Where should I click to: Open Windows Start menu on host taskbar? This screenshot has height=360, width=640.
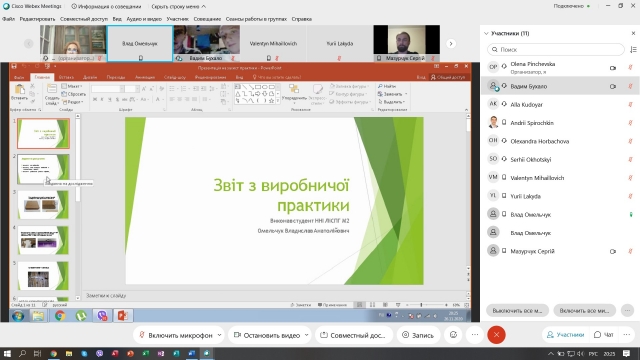7,353
